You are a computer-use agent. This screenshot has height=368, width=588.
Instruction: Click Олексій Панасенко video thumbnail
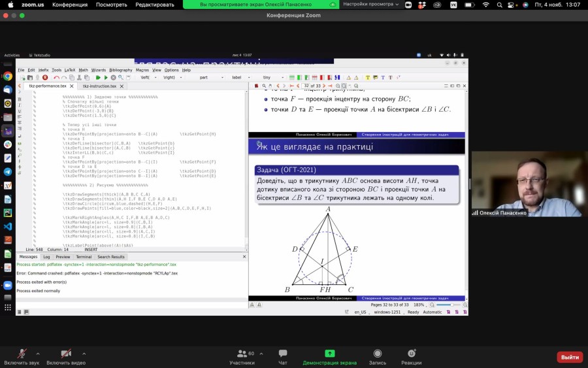point(529,184)
